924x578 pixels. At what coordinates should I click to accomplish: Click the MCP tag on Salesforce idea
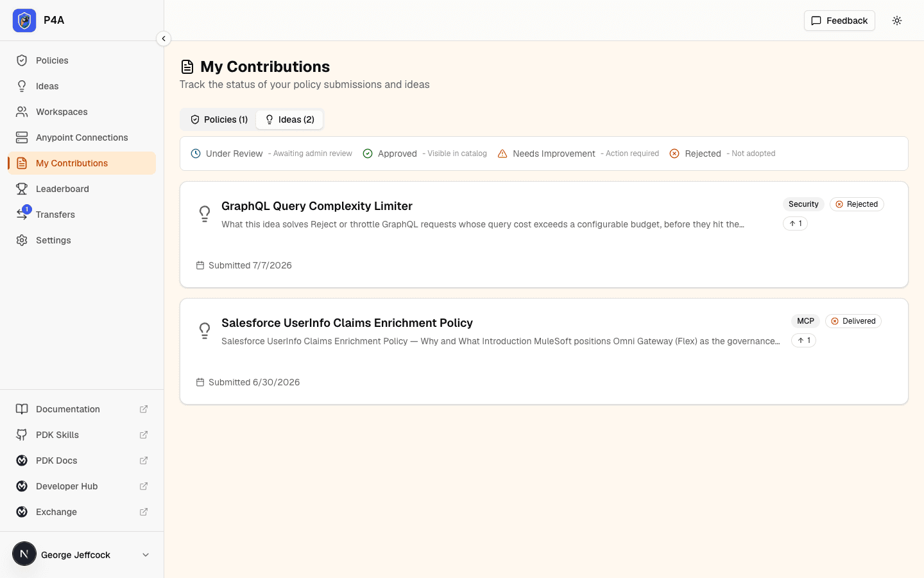[x=805, y=321]
